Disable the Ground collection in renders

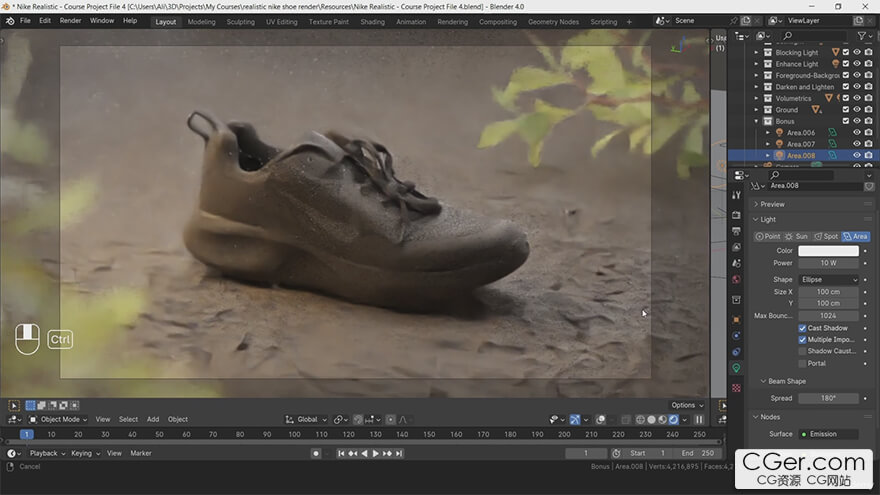(868, 109)
